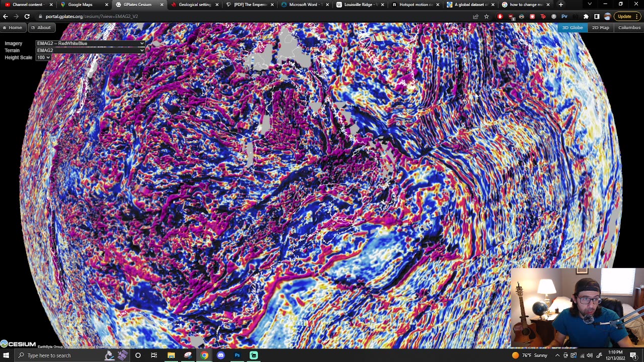
Task: Switch to A global dataset tab
Action: 470,5
